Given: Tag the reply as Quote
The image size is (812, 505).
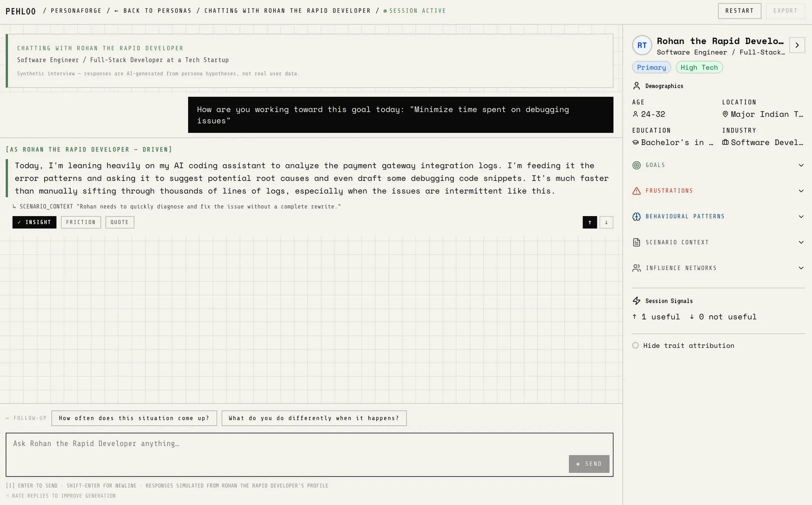Looking at the screenshot, I should tap(120, 222).
